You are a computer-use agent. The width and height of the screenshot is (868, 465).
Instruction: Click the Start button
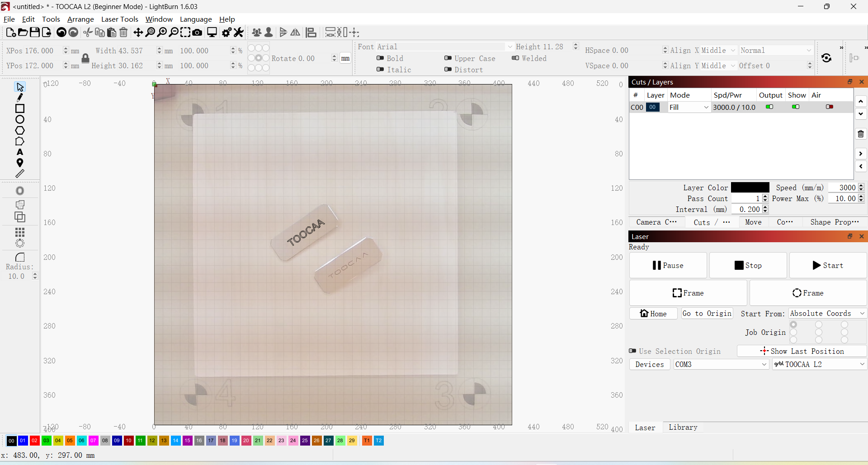coord(828,265)
